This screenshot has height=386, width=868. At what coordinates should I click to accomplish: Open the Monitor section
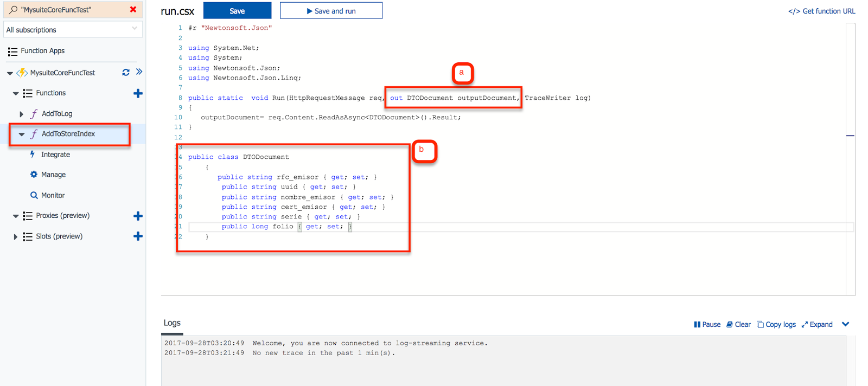point(53,195)
